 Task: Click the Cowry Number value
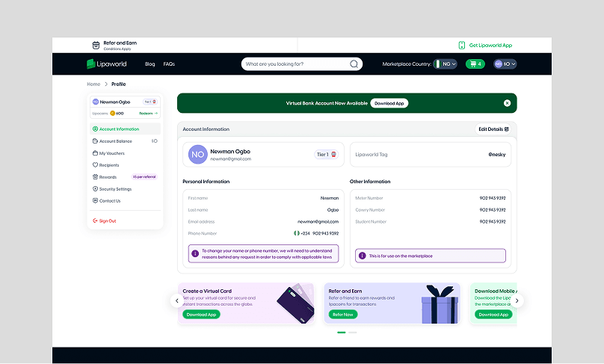click(x=493, y=210)
